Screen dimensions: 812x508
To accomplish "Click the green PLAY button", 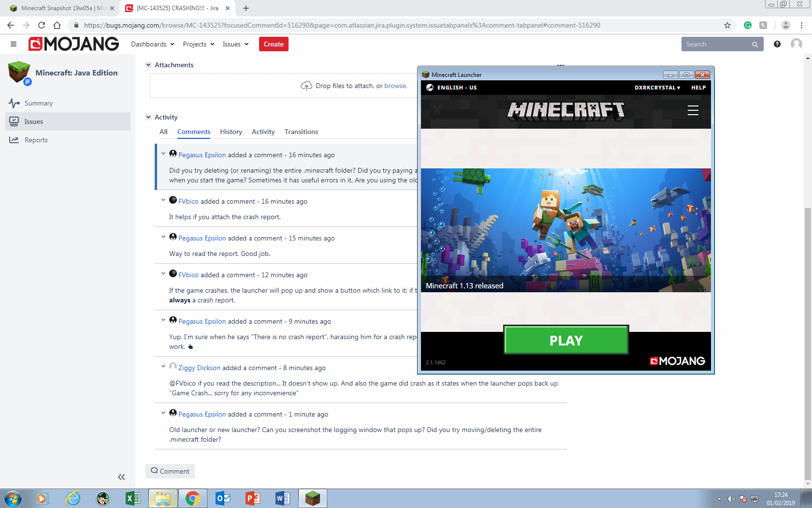I will click(566, 340).
